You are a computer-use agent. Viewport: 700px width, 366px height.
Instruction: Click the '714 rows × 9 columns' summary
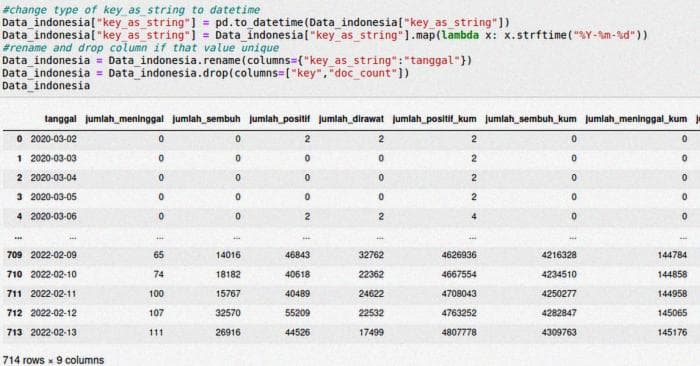tap(53, 360)
